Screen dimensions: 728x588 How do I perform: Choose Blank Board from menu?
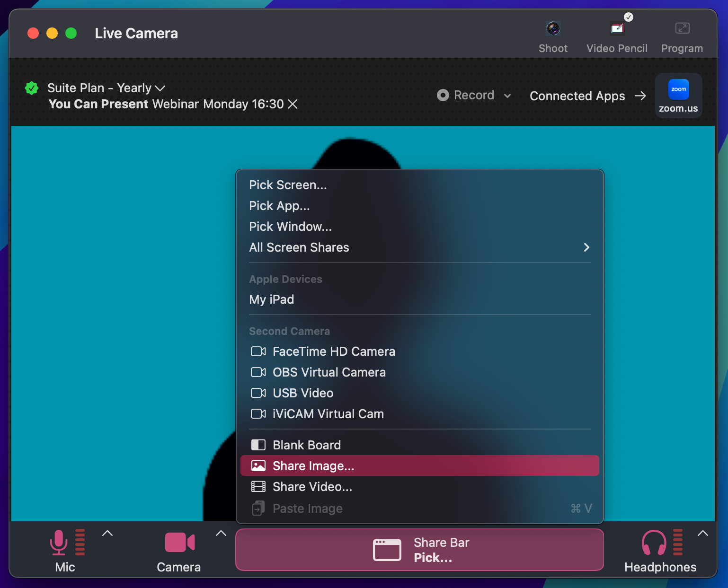420,445
